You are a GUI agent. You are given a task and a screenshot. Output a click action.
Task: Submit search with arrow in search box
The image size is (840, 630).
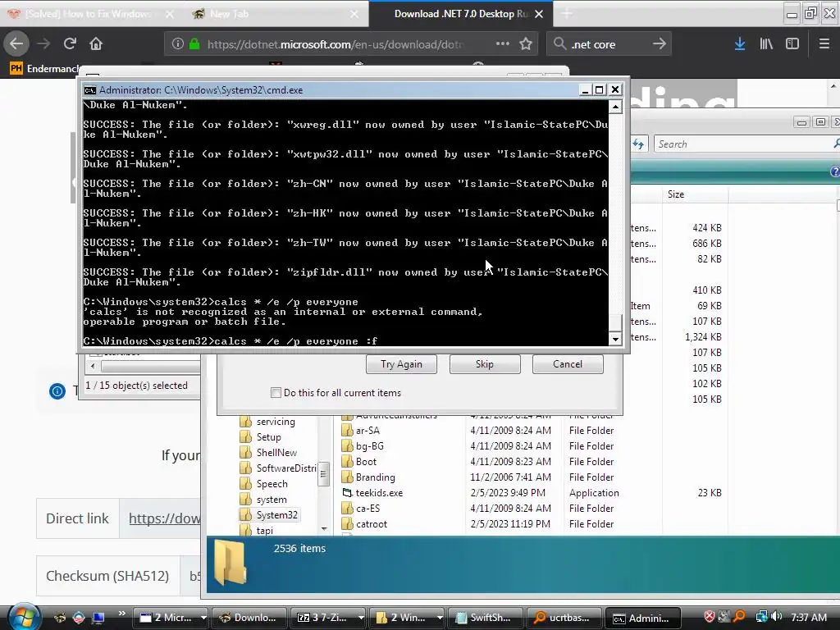pos(660,44)
